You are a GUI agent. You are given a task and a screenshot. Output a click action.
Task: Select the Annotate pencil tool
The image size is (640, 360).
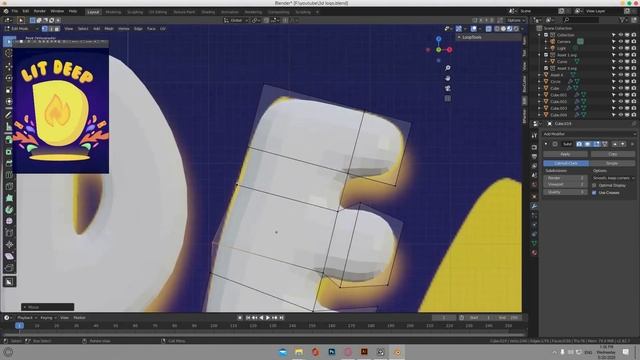pyautogui.click(x=9, y=115)
